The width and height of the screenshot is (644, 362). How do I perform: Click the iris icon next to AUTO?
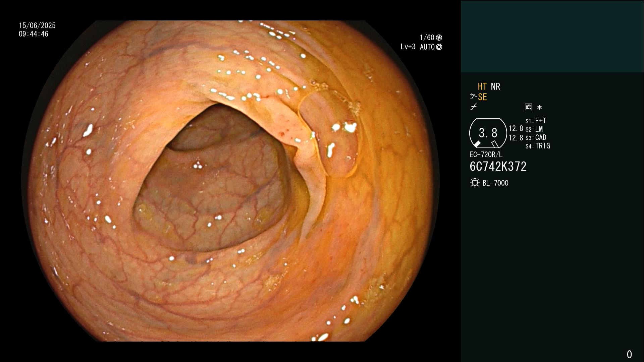[439, 47]
